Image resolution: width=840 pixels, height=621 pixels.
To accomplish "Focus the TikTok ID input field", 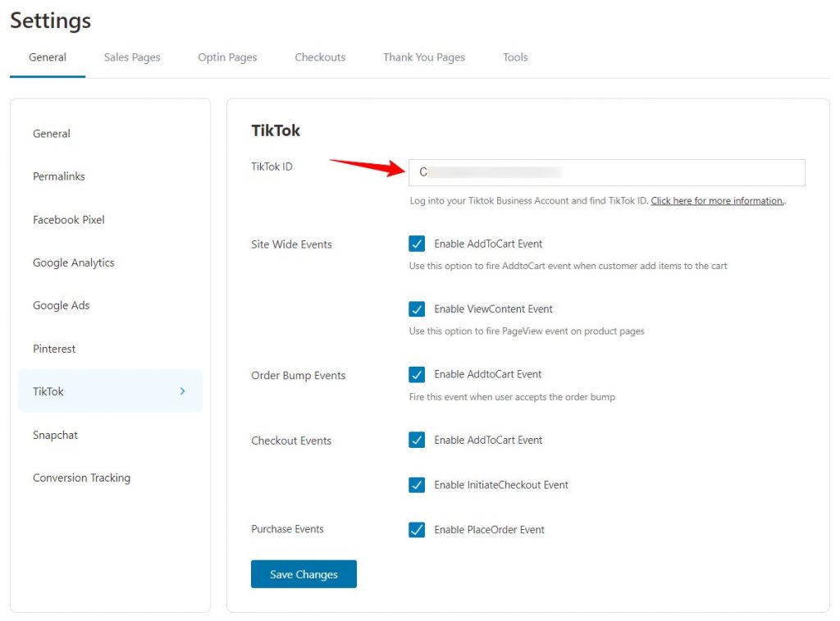I will [607, 172].
